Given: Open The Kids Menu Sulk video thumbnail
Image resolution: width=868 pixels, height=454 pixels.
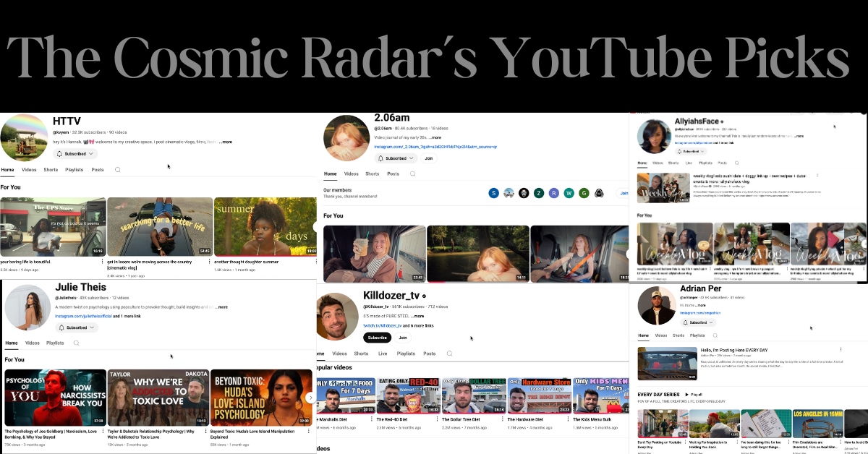Looking at the screenshot, I should click(x=602, y=395).
